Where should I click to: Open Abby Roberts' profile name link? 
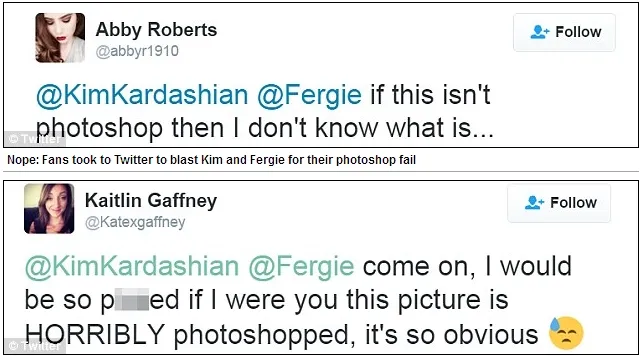point(156,30)
